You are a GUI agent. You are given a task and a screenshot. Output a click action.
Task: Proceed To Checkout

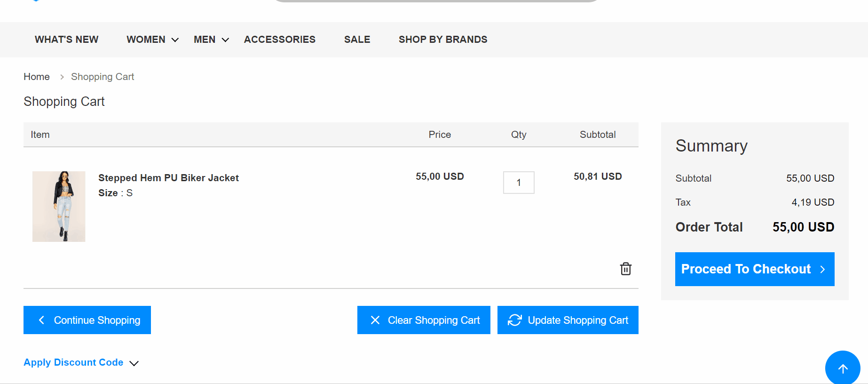coord(754,269)
